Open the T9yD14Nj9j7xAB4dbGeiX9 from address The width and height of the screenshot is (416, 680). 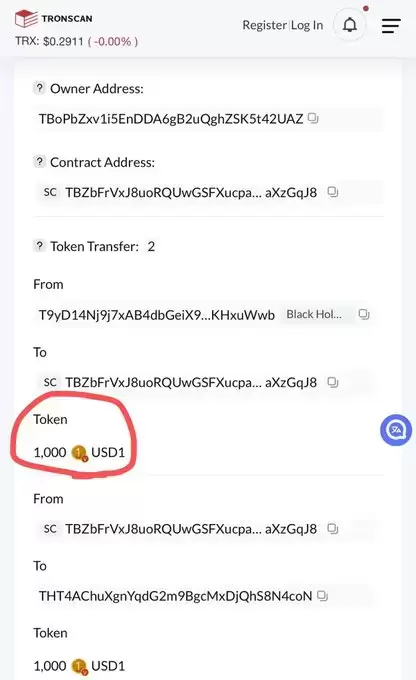pos(157,315)
